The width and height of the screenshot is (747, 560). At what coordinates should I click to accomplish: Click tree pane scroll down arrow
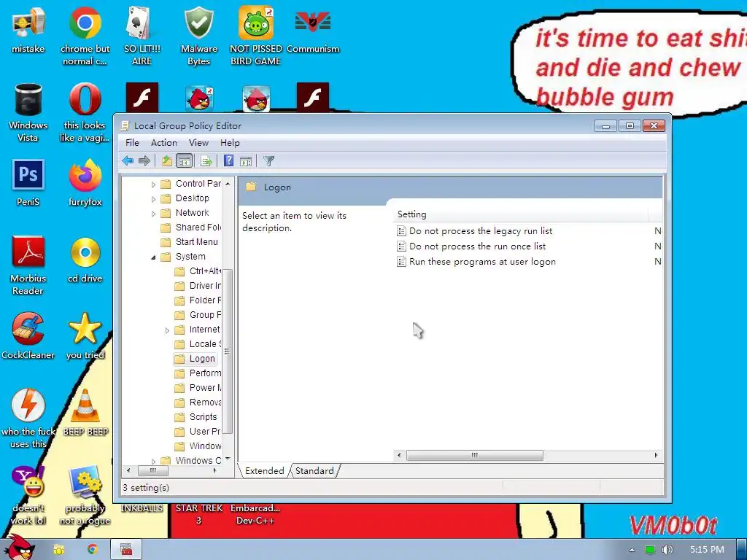228,459
